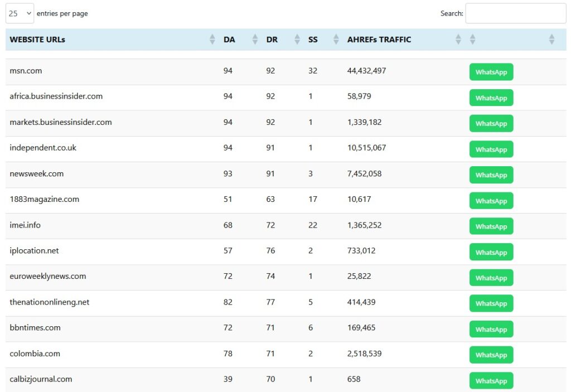Screen dimensions: 571x392
Task: Open the entries per page dropdown
Action: 20,13
